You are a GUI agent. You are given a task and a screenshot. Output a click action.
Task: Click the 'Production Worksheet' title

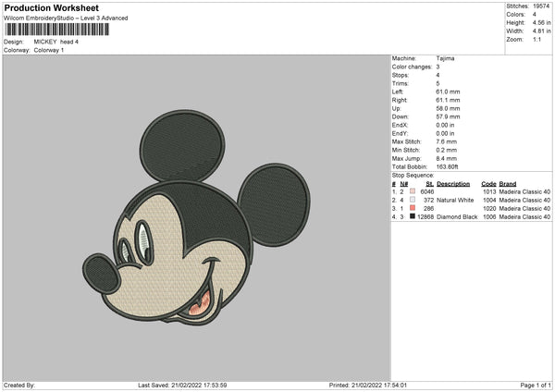[x=51, y=7]
